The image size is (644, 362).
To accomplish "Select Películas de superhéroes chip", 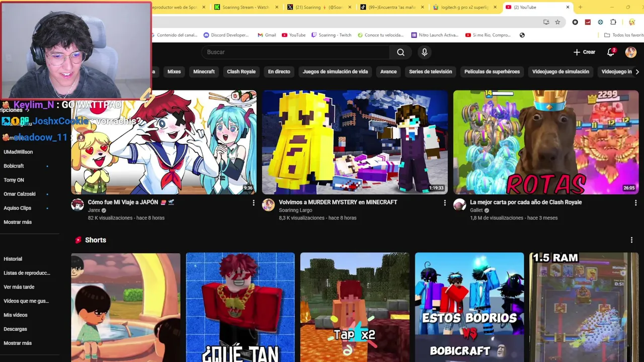I will click(492, 72).
